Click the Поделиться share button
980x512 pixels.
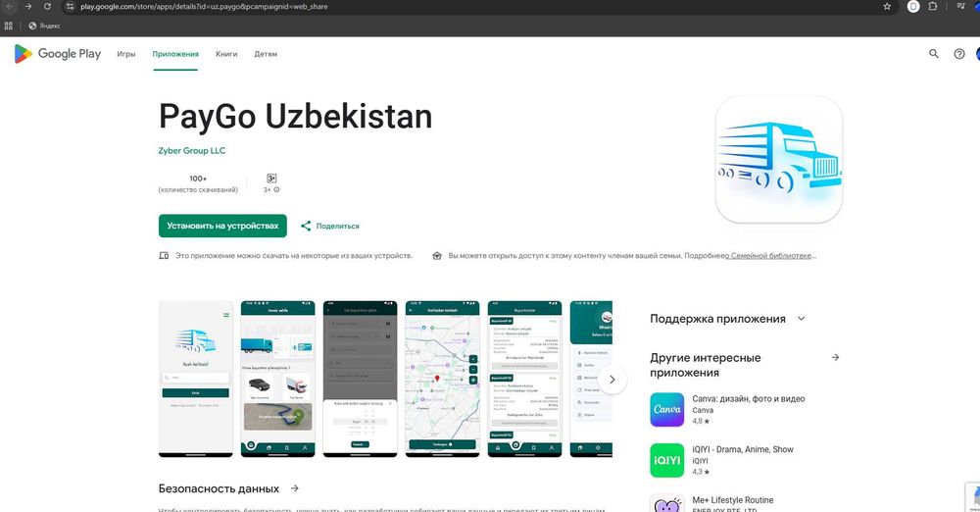point(330,226)
